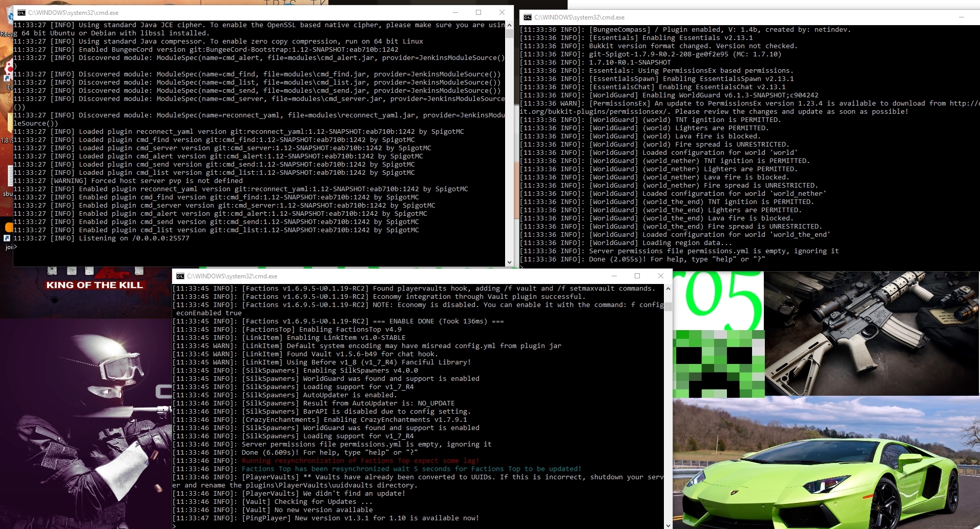Click the 'Done (2.055s)!' log line
The width and height of the screenshot is (980, 529).
642,259
